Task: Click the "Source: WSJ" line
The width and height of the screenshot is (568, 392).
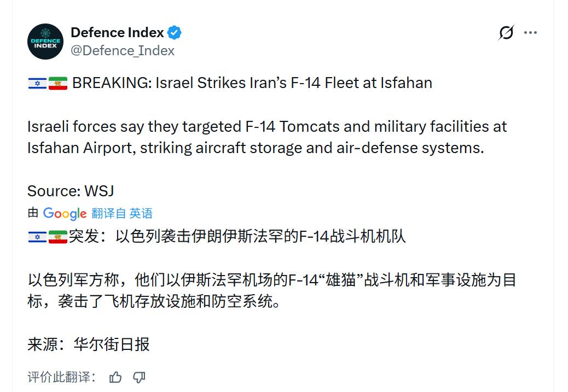Action: click(x=71, y=191)
